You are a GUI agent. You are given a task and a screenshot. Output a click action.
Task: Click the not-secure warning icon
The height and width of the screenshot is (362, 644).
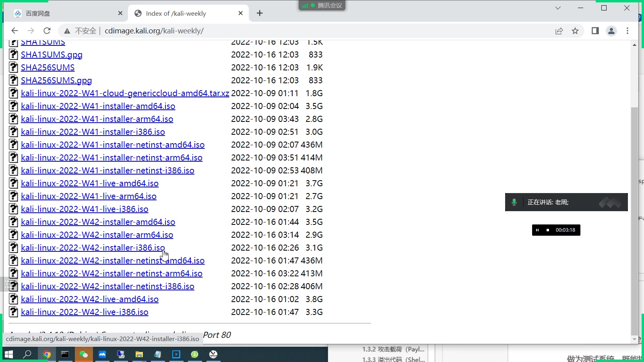[x=67, y=31]
